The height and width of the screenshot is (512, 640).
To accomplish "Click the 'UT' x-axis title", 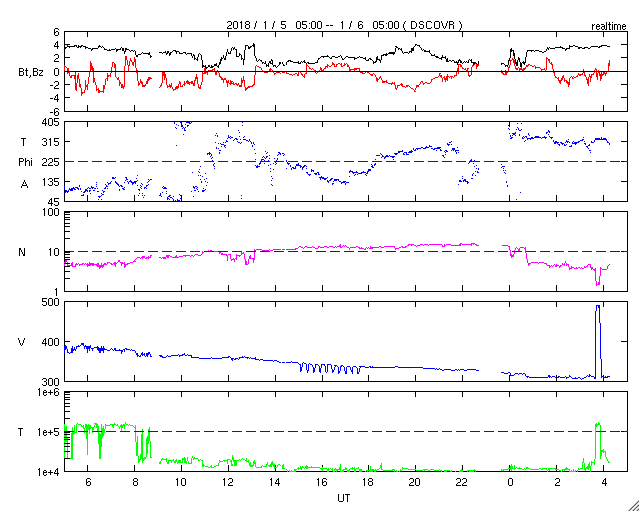I will click(x=344, y=498).
